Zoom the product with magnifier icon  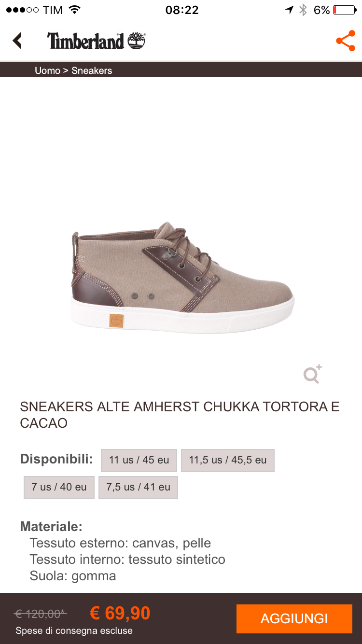pos(312,374)
